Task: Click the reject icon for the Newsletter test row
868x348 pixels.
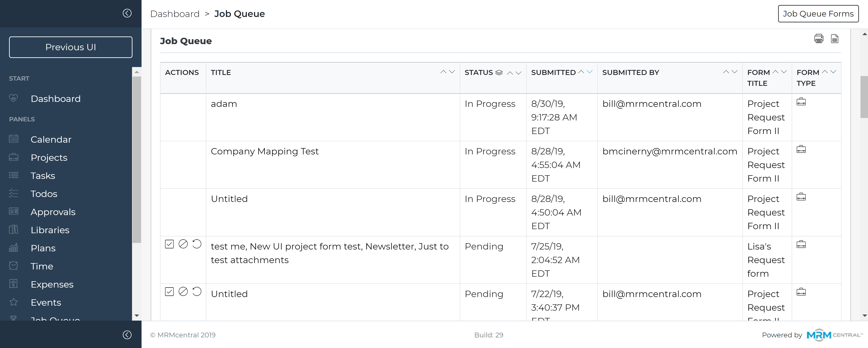Action: (x=183, y=244)
